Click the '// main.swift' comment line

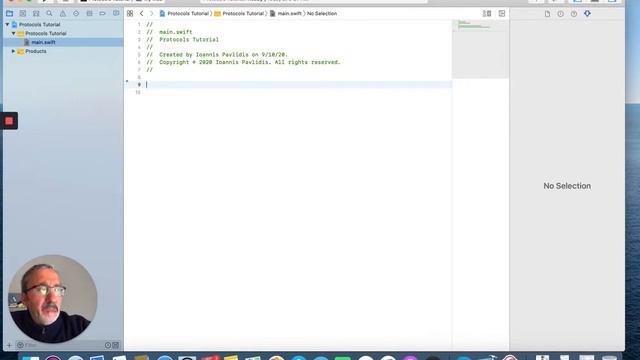(169, 32)
